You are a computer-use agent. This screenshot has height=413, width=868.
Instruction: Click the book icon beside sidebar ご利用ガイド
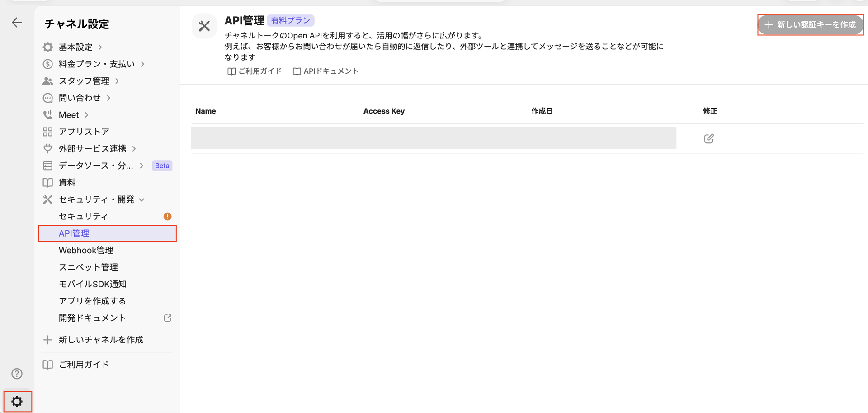tap(47, 365)
